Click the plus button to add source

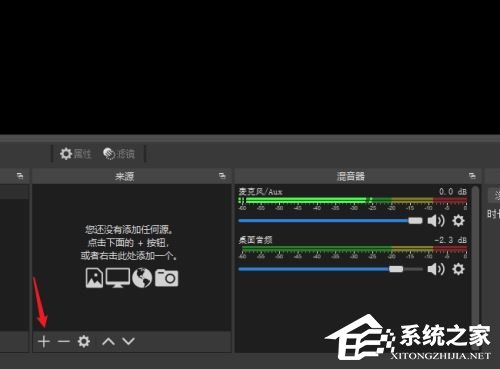pyautogui.click(x=44, y=341)
